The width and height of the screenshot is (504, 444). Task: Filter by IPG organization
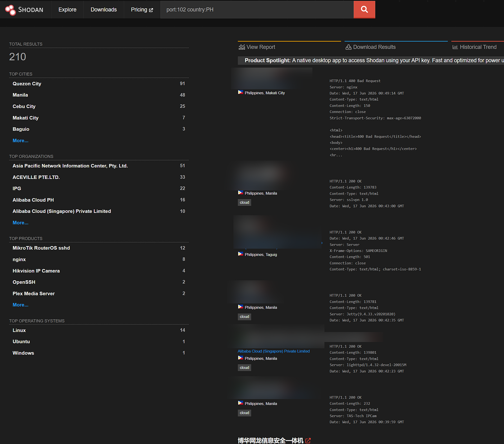[x=17, y=189]
